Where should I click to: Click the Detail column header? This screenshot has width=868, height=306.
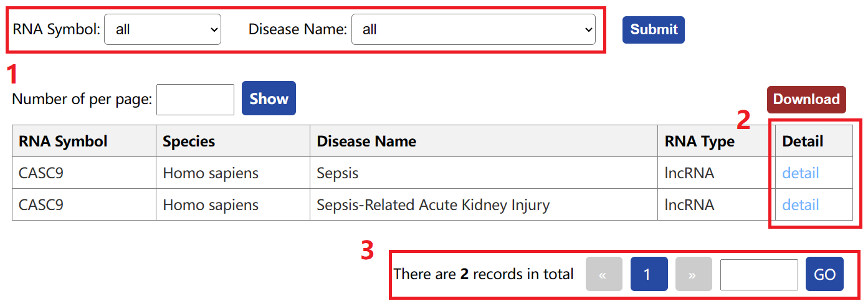click(x=814, y=141)
